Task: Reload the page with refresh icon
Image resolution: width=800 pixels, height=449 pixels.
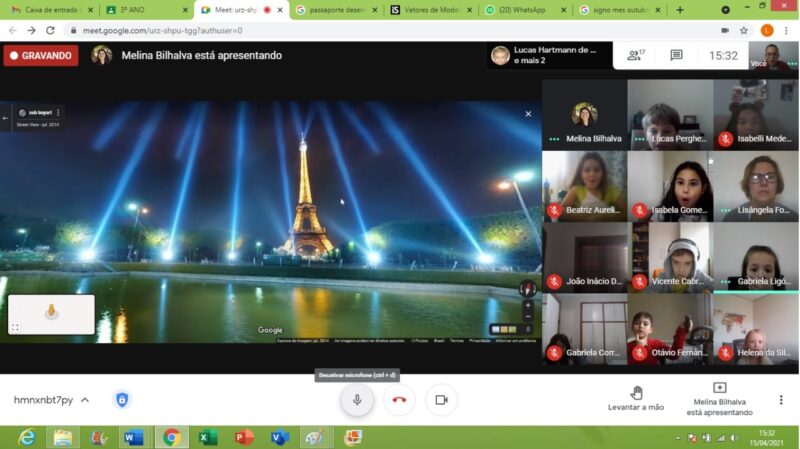Action: [50, 30]
